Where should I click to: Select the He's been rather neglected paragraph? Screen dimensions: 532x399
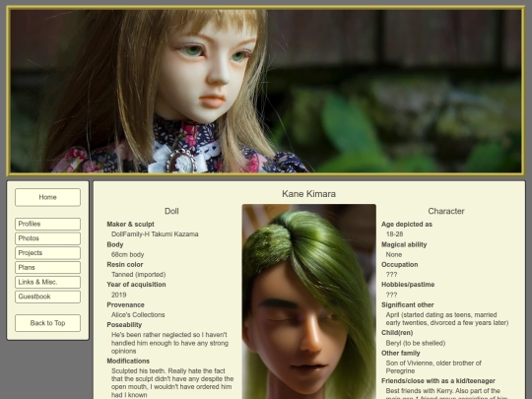(170, 343)
